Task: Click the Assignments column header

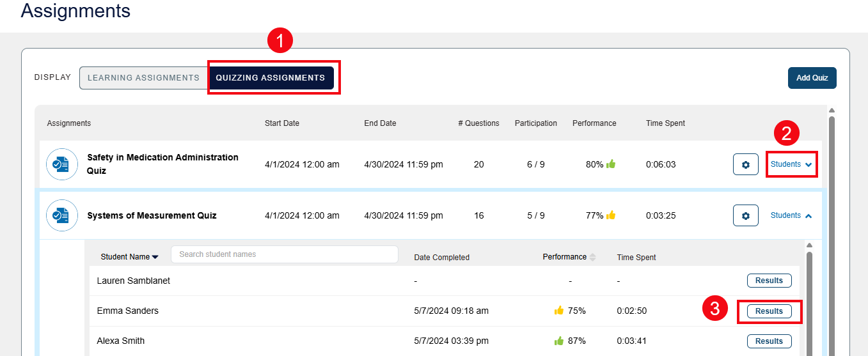Action: (68, 123)
